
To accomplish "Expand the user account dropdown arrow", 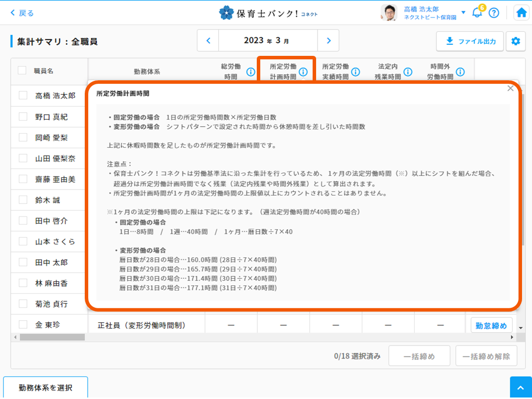I will 463,12.
